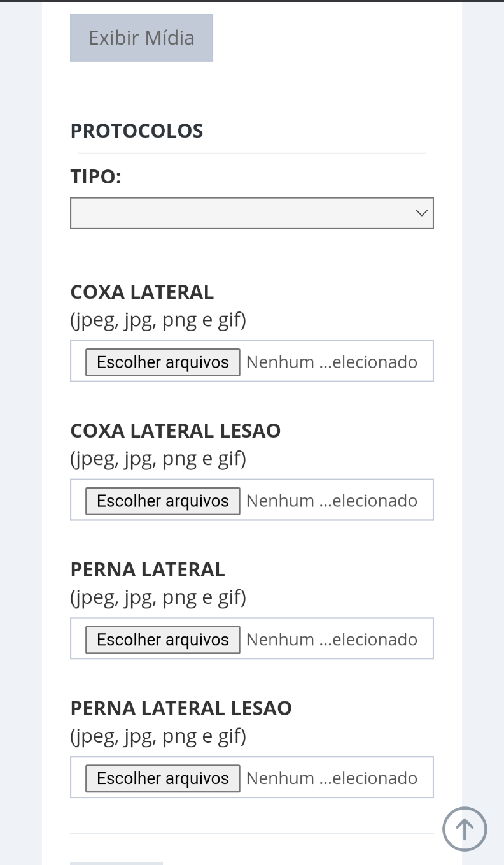Click the PERNA LATERAL LESAO label
This screenshot has width=504, height=865.
click(181, 708)
